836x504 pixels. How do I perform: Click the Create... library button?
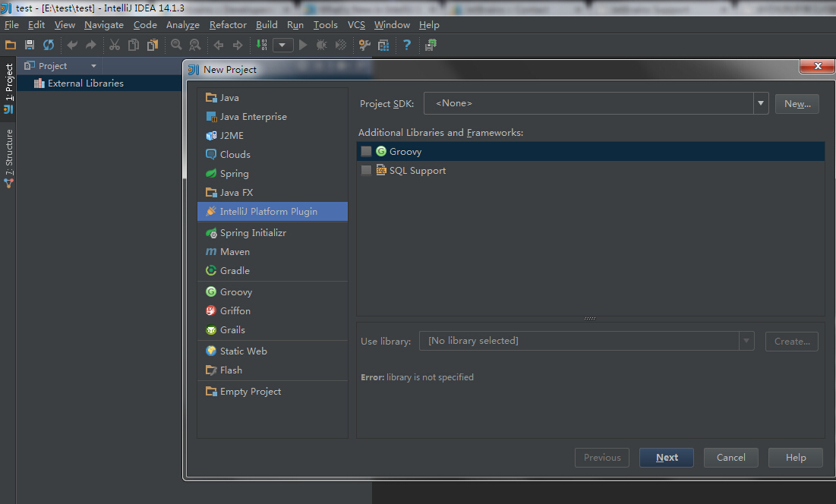[792, 342]
